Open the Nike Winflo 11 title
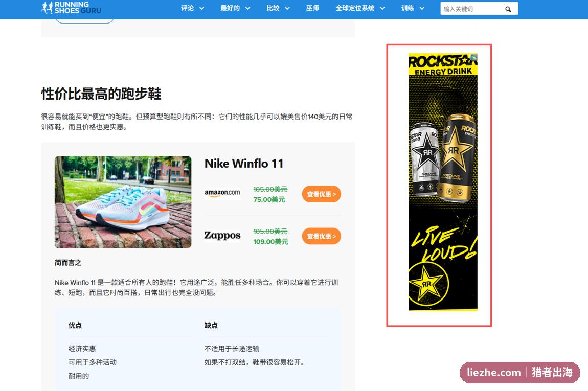 point(244,164)
